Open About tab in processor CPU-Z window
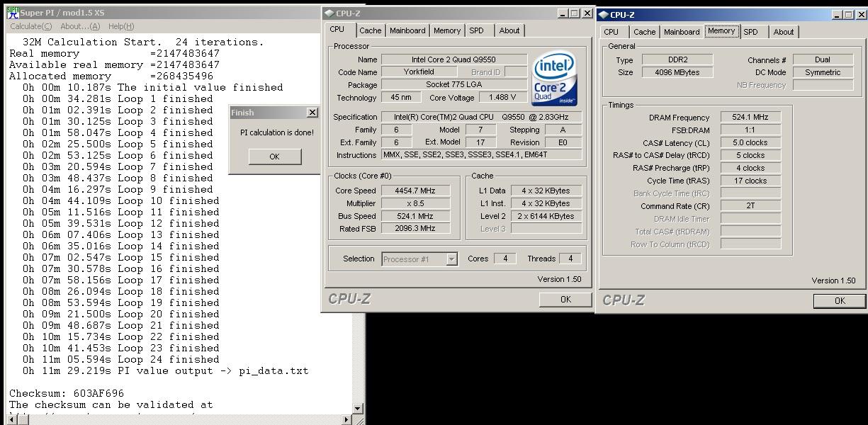 point(509,30)
